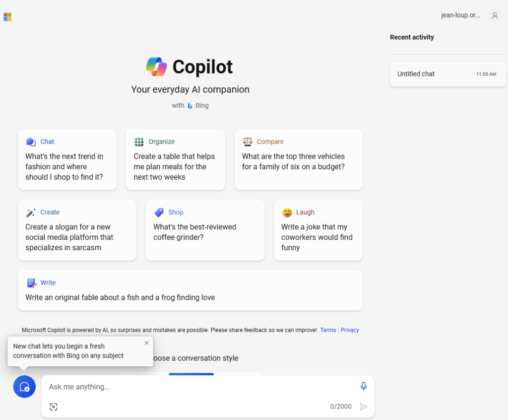Click the colorful Copilot logo
The width and height of the screenshot is (508, 420).
point(156,67)
